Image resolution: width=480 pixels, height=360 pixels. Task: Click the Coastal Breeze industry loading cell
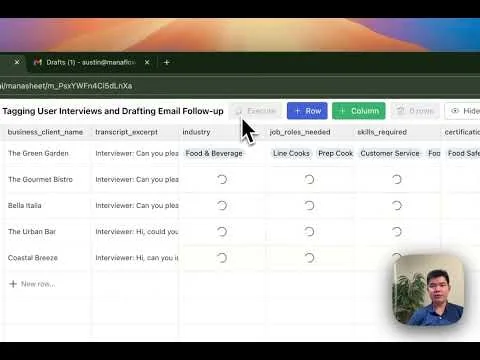point(222,258)
